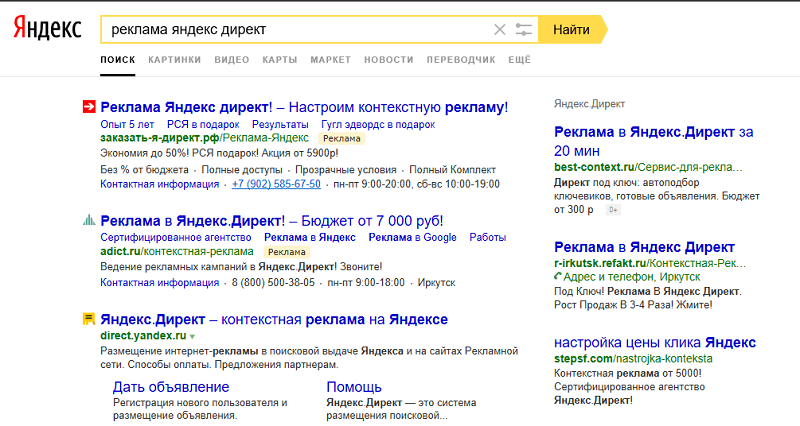Expand direct.yandex.ru dropdown arrow

tap(192, 337)
